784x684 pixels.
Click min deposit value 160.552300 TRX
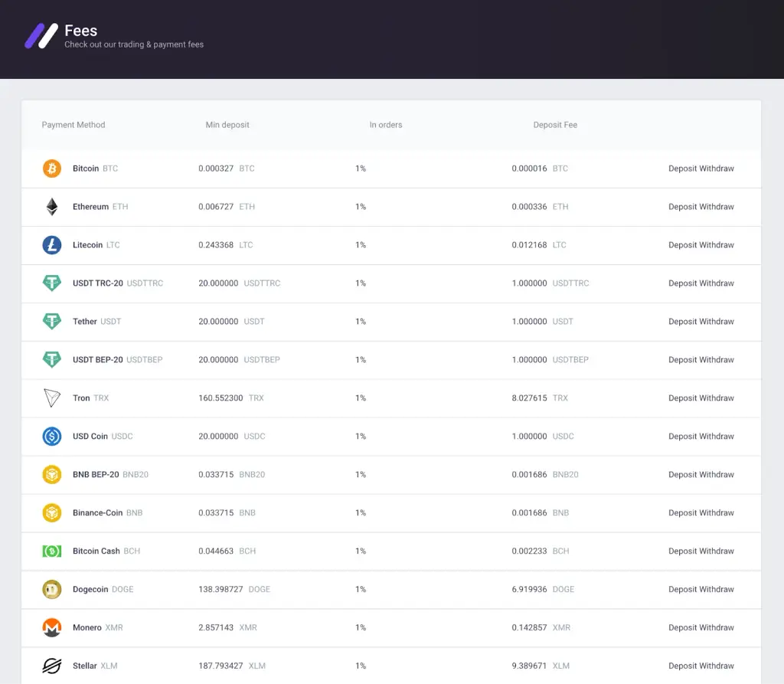pos(231,398)
